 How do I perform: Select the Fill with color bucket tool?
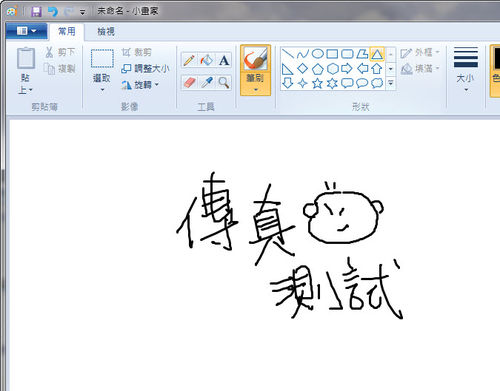(x=206, y=60)
